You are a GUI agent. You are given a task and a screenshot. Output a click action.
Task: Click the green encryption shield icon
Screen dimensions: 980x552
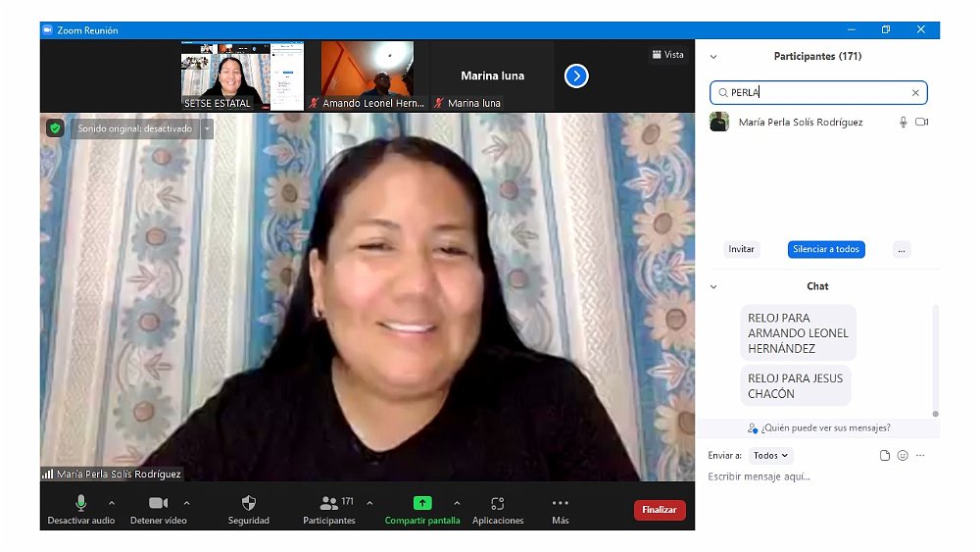[55, 128]
